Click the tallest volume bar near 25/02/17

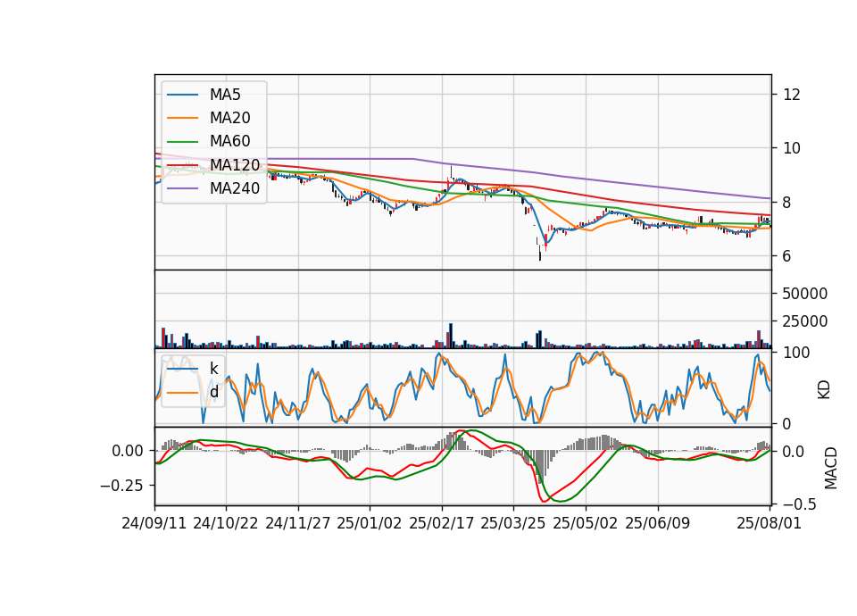click(451, 336)
